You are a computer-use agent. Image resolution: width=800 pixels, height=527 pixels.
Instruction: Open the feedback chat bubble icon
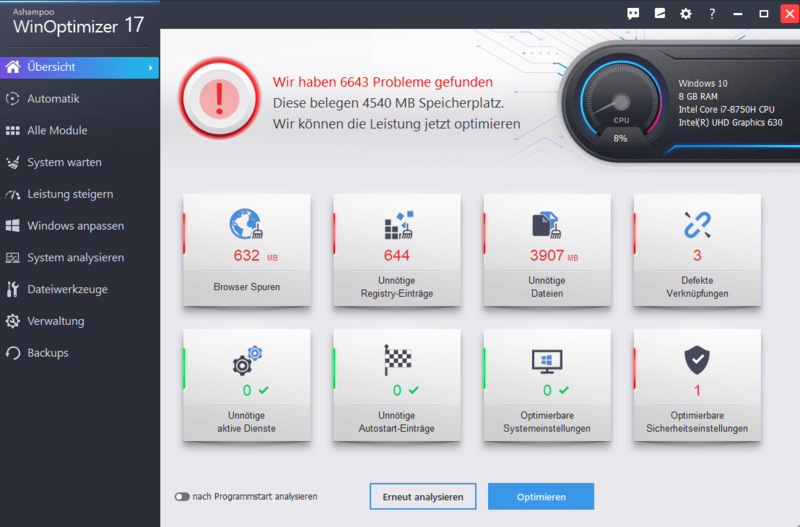coord(633,14)
